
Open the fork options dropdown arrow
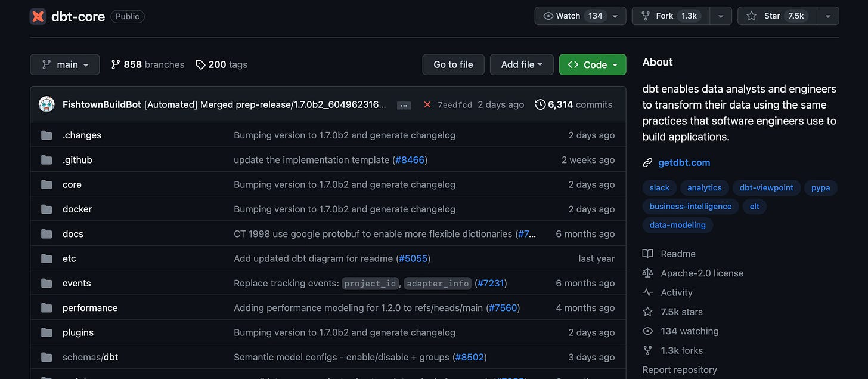coord(721,16)
